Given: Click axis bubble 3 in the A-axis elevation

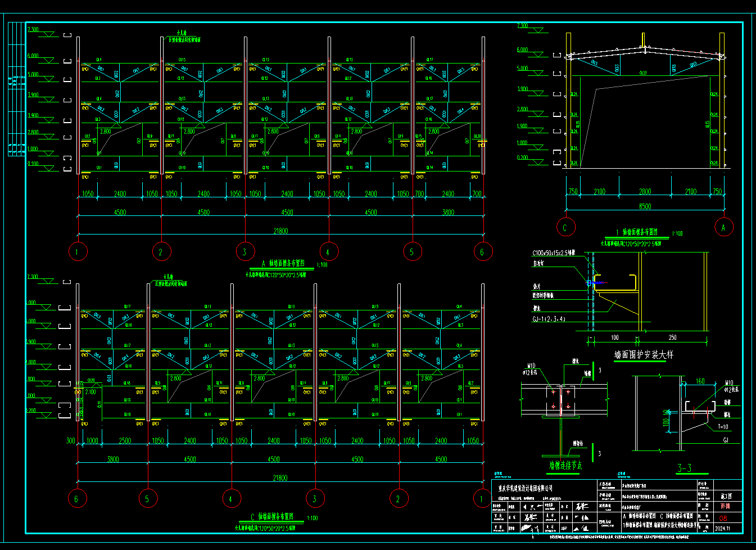Looking at the screenshot, I should tap(245, 251).
